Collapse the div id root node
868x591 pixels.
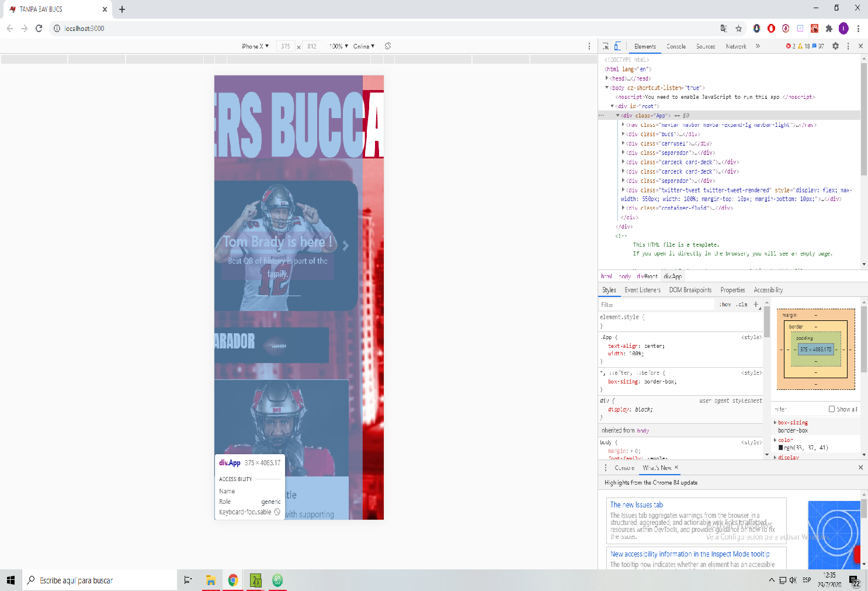click(612, 106)
